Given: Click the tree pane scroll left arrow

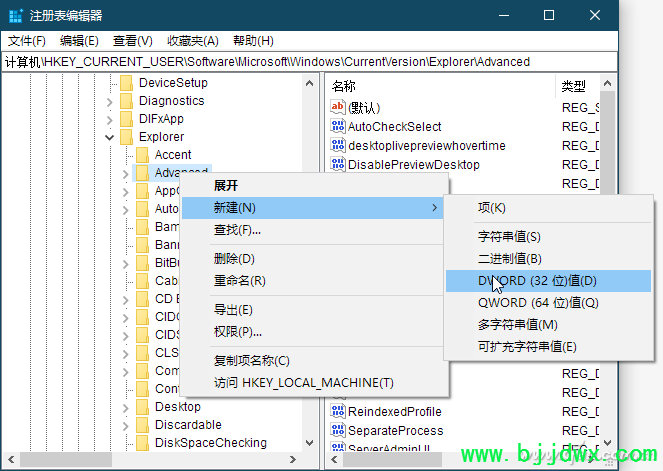Looking at the screenshot, I should point(11,459).
